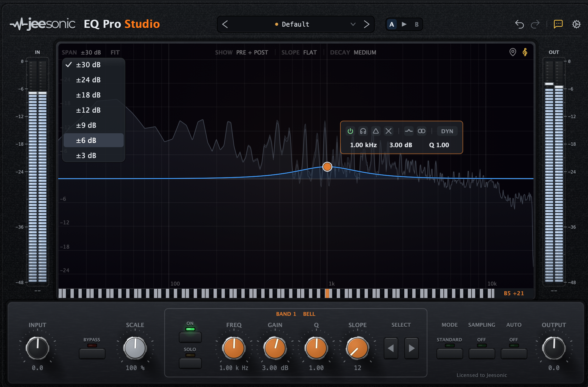Screen dimensions: 588x387
Task: Delete the band with the X icon
Action: click(389, 131)
